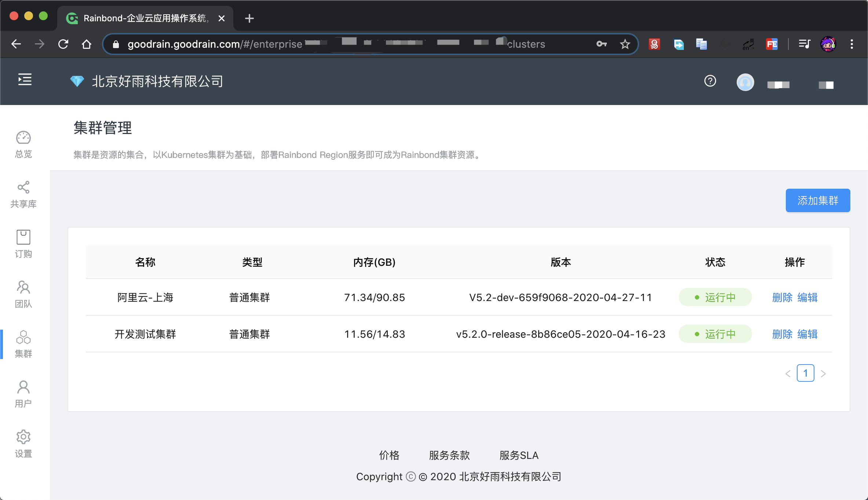Open a new browser tab
The width and height of the screenshot is (868, 500).
[249, 18]
